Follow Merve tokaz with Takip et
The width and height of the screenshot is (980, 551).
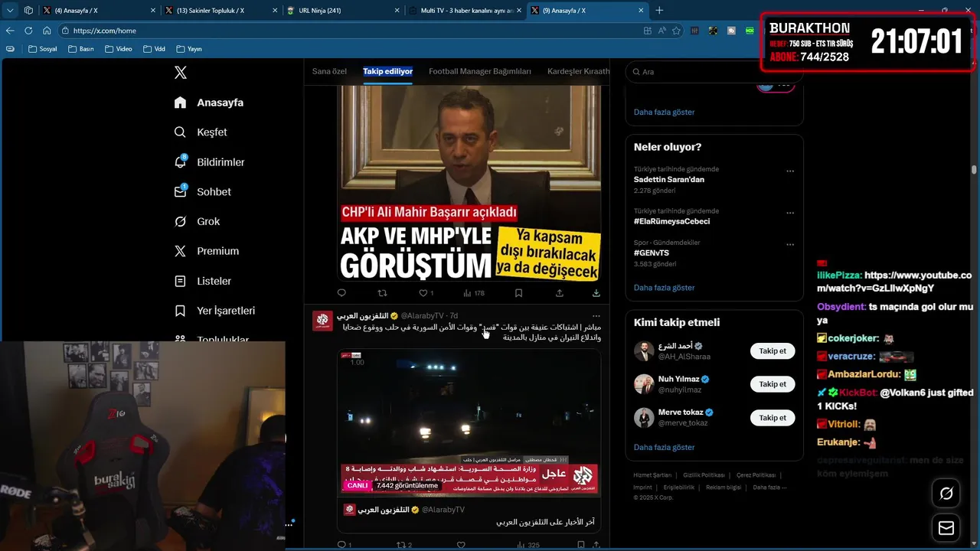pyautogui.click(x=773, y=418)
